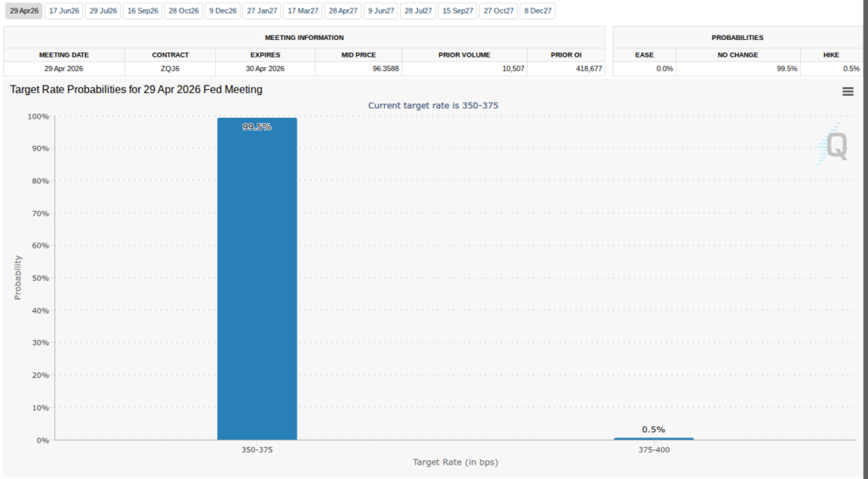Switch to the 27 Jan27 meeting tab

coord(261,11)
